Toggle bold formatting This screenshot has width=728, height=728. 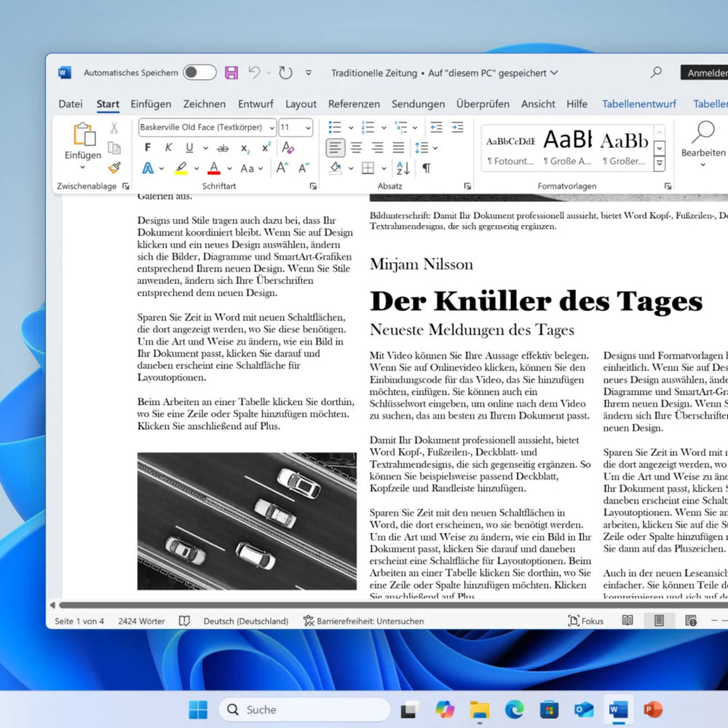coord(148,147)
